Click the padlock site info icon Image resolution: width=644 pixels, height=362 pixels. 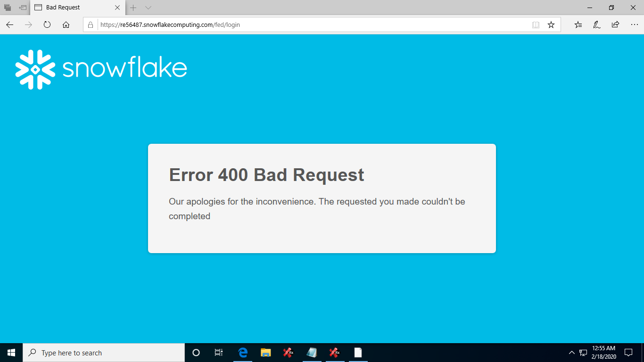click(91, 25)
